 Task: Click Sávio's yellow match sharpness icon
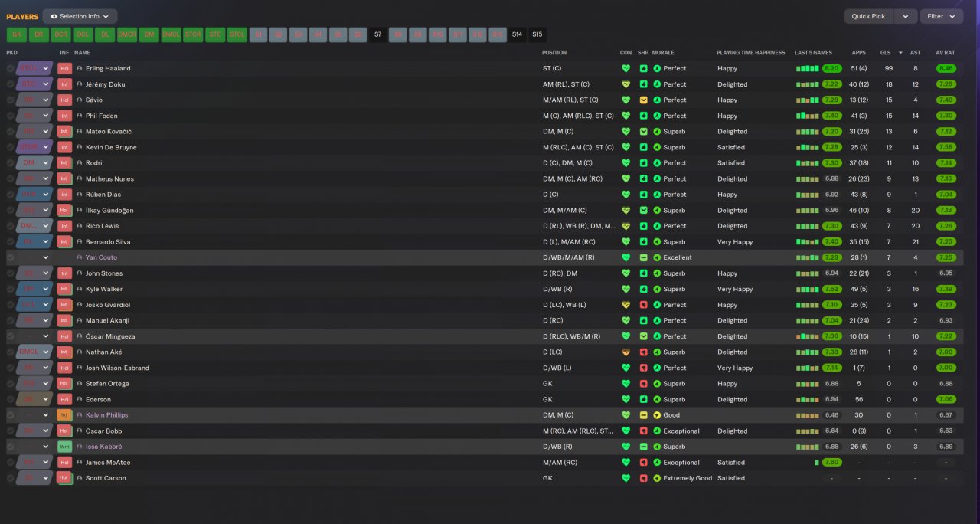pos(644,100)
